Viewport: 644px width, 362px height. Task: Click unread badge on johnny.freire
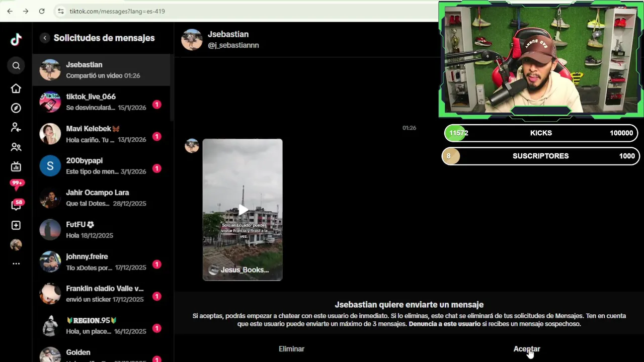point(157,264)
